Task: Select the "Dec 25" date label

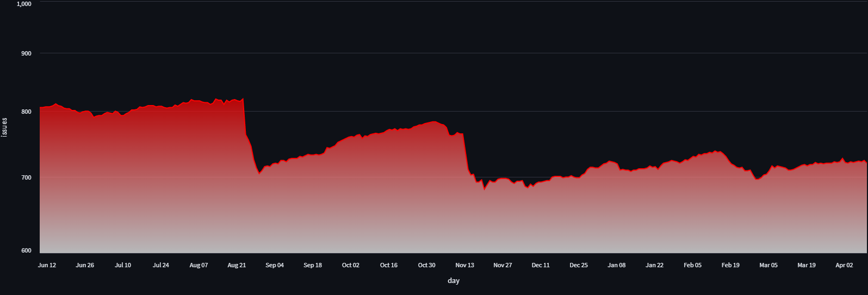Action: [579, 265]
